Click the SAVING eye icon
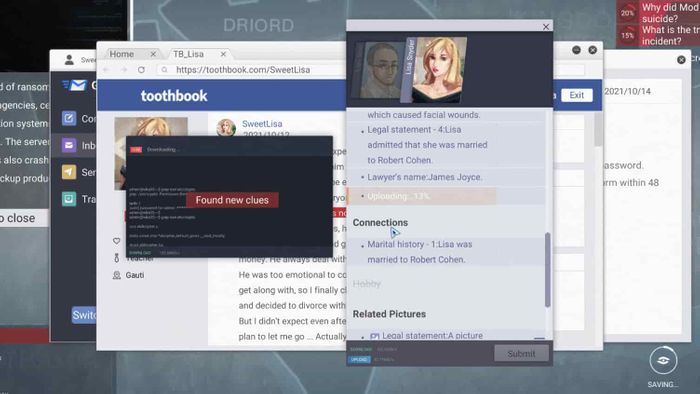Image resolution: width=700 pixels, height=394 pixels. [663, 361]
